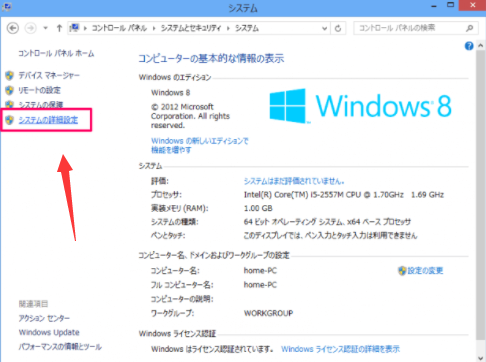Select システムとセキュリティ breadcrumb
The height and width of the screenshot is (362, 486).
(x=191, y=28)
